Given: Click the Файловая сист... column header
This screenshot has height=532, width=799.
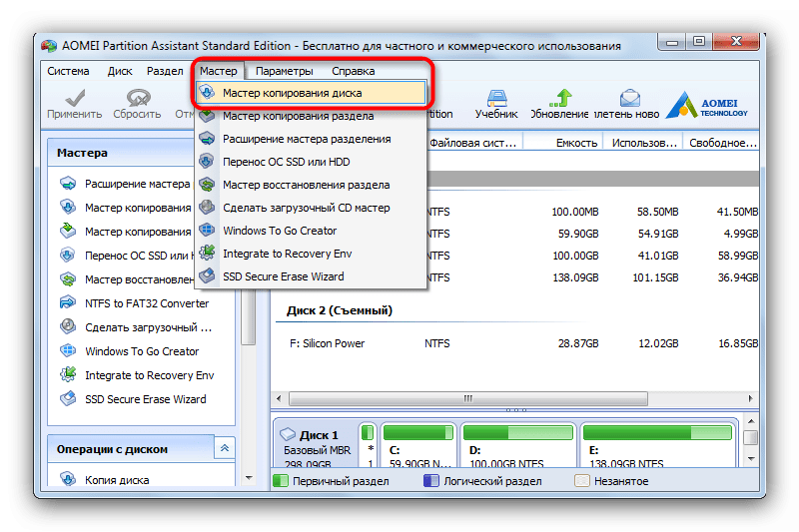Looking at the screenshot, I should [x=474, y=143].
